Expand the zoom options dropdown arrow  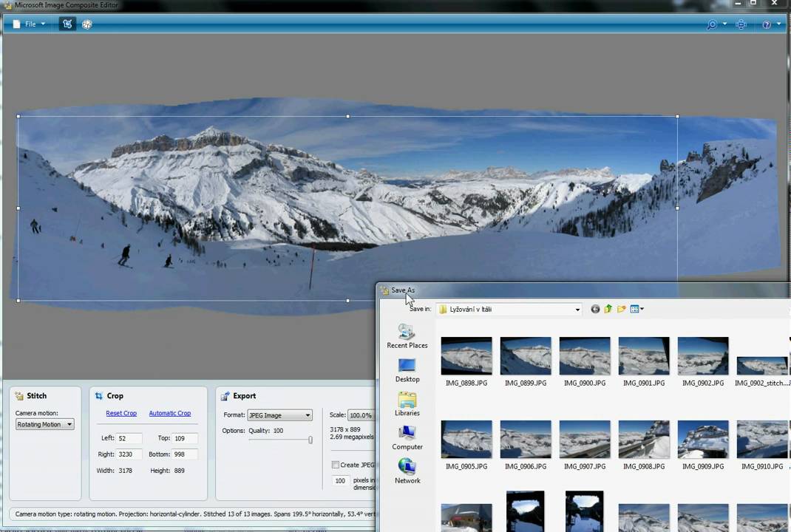(725, 24)
